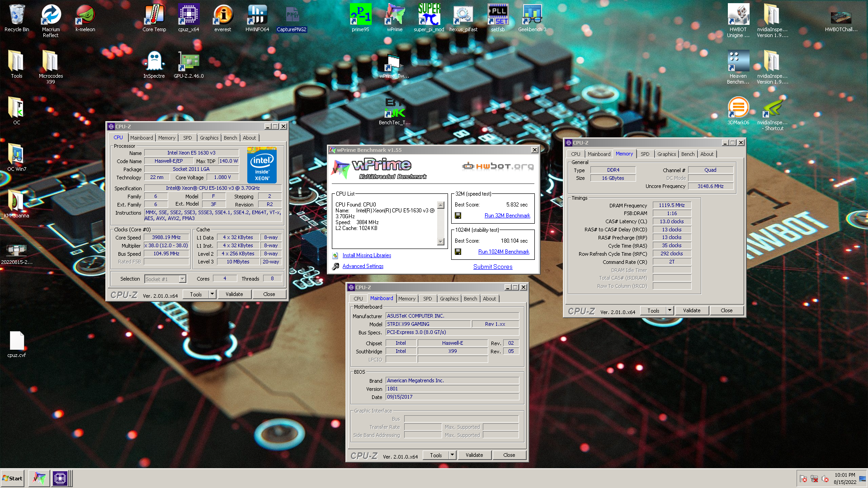Image resolution: width=868 pixels, height=488 pixels.
Task: Click the 1024M benchmark save floppy icon
Action: point(458,252)
